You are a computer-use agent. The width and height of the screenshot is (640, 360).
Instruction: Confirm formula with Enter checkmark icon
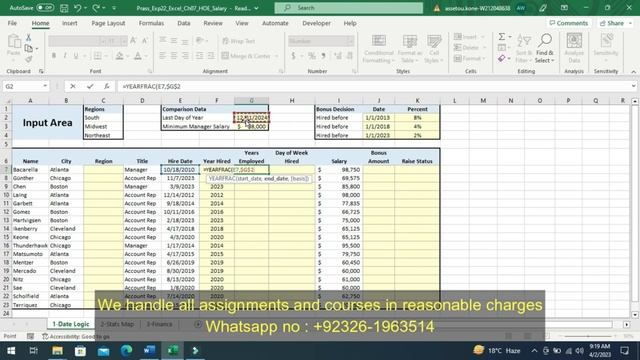90,86
